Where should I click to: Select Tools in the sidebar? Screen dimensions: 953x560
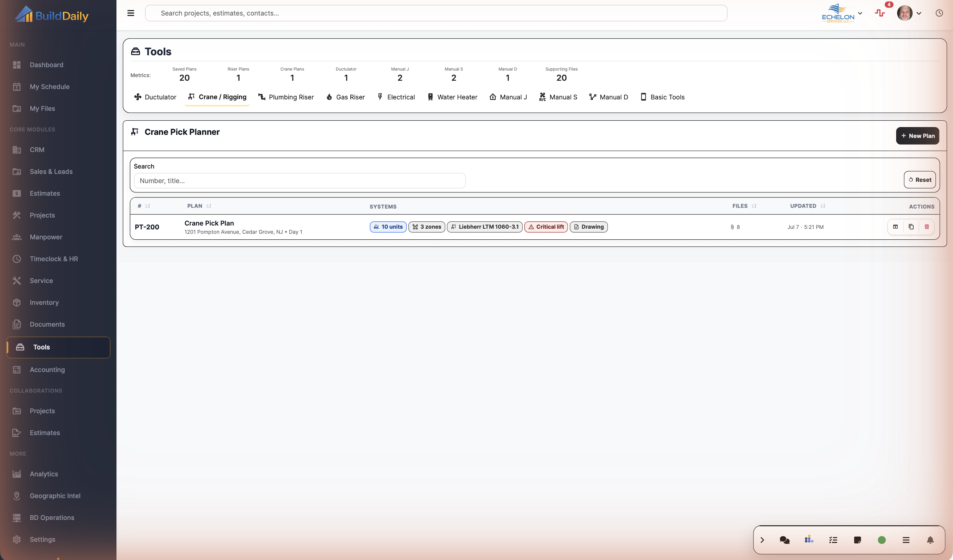click(58, 347)
